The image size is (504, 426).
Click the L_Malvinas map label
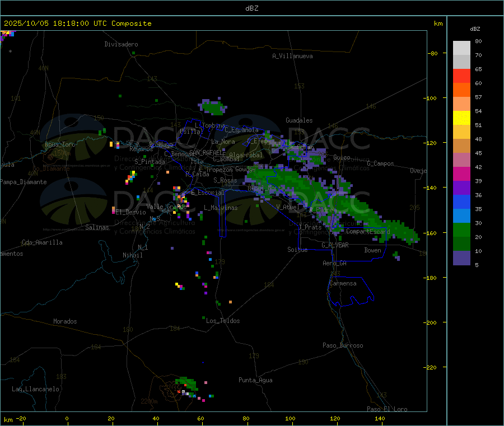tap(221, 208)
